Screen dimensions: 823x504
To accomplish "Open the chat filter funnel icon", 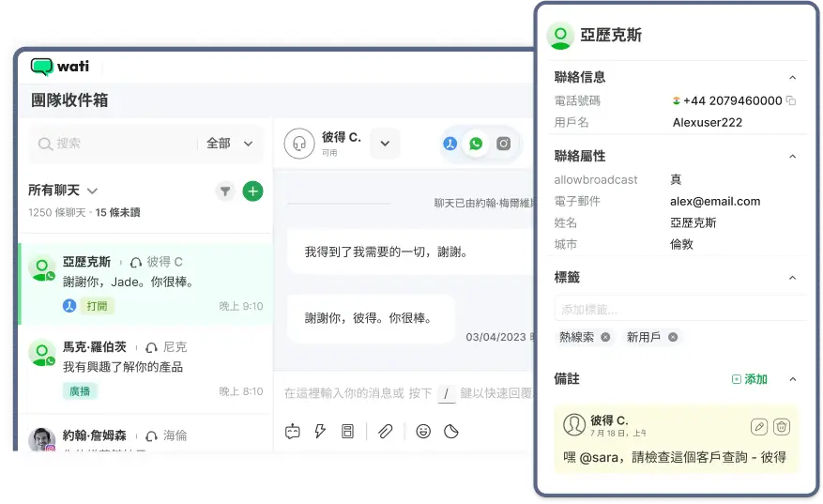I will click(225, 191).
